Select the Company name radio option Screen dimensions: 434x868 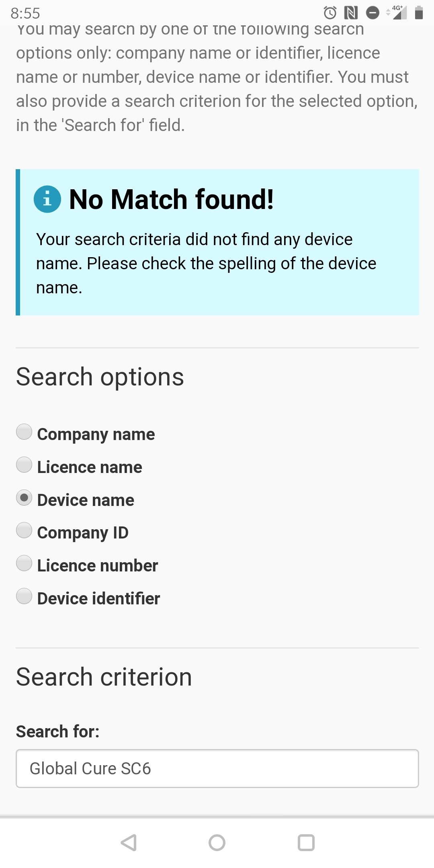[x=24, y=432]
